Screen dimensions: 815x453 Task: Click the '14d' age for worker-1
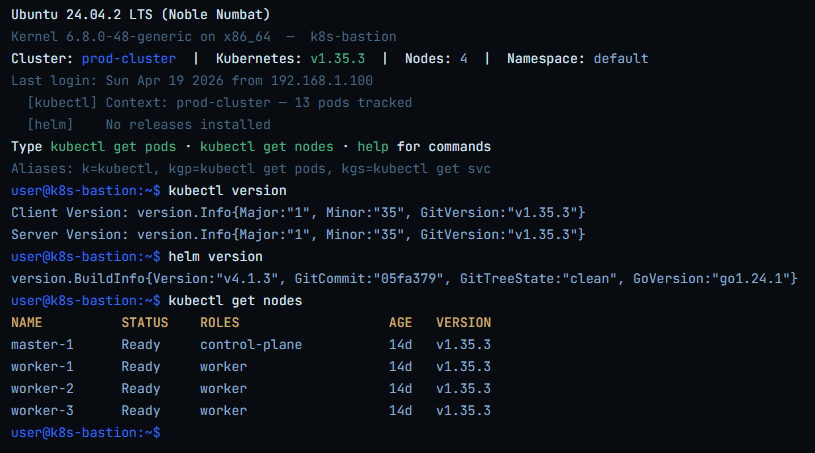click(400, 367)
